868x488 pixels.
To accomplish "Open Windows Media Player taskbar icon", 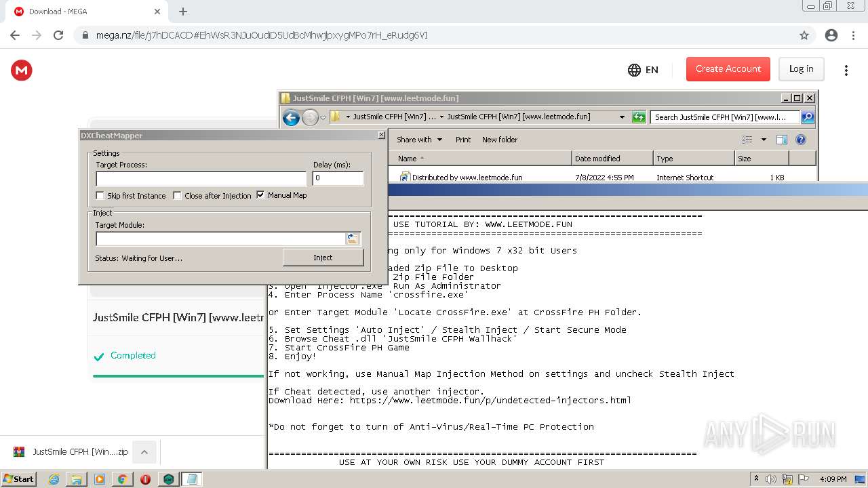I will point(100,479).
